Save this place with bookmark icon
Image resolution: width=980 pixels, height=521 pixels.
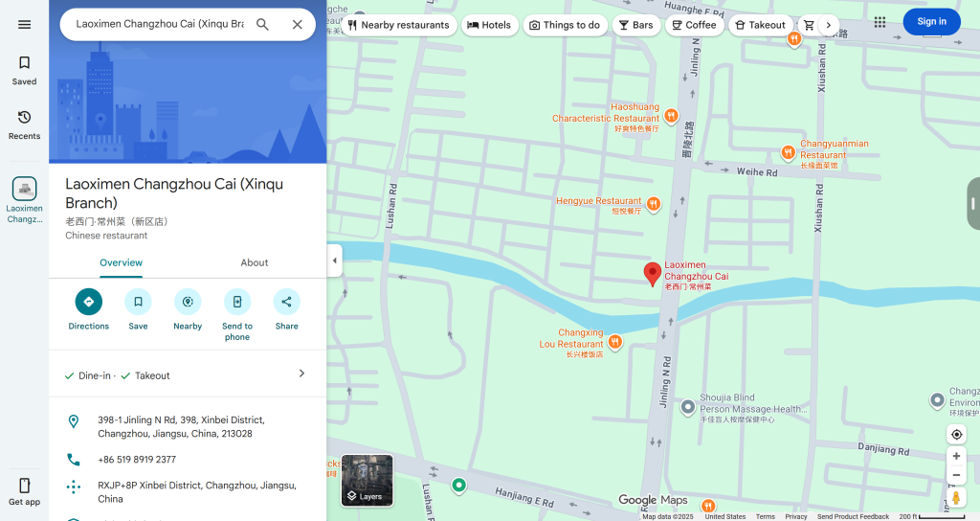(138, 302)
